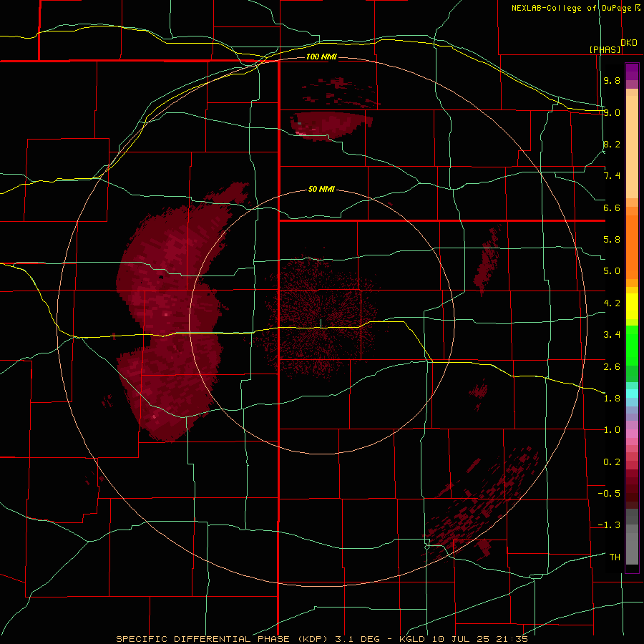Select the 8.2 scale label
644x644 pixels.
(612, 144)
